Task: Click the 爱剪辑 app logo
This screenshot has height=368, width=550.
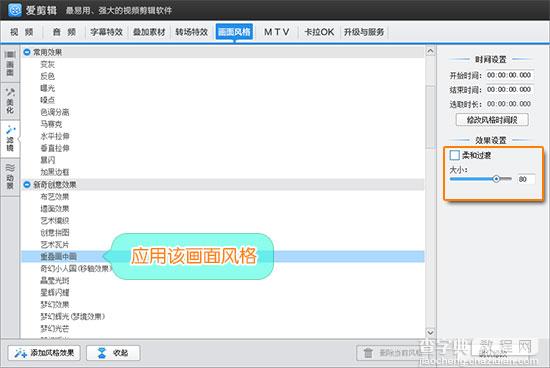Action: (x=15, y=10)
